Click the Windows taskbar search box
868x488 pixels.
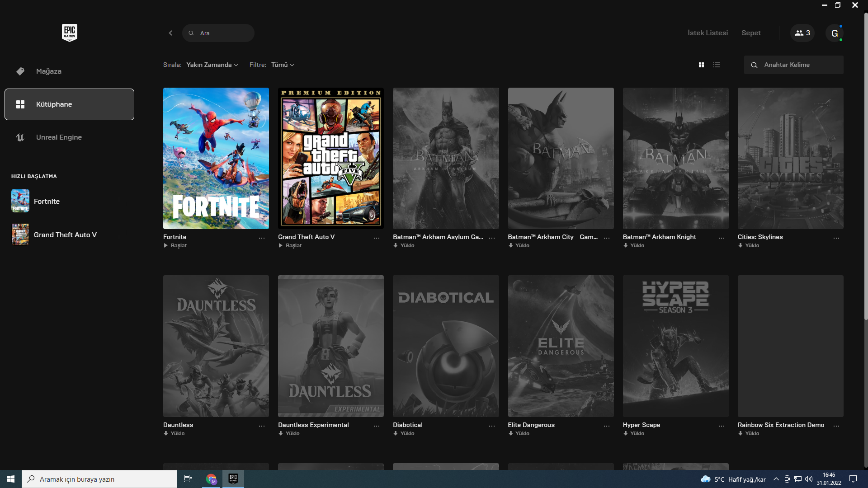[99, 479]
